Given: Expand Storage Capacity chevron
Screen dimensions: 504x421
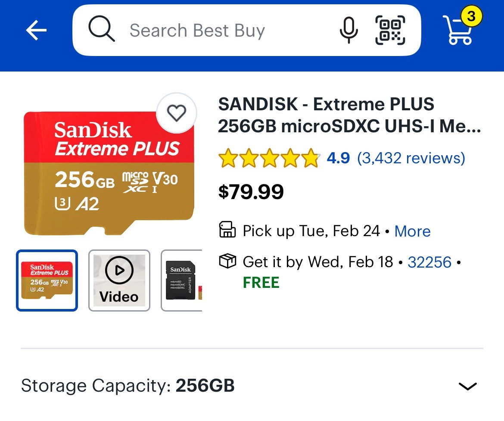Looking at the screenshot, I should click(467, 386).
